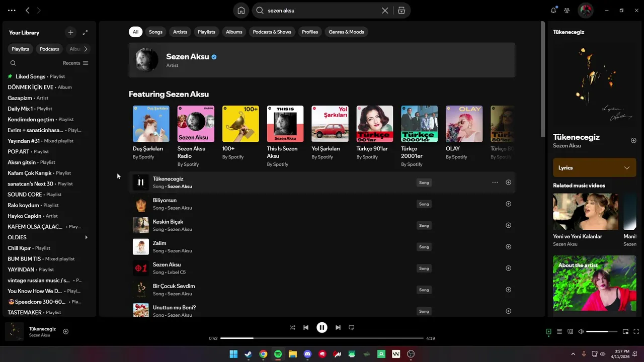Open Spotify from the Windows taskbar
The width and height of the screenshot is (644, 362).
pyautogui.click(x=278, y=354)
